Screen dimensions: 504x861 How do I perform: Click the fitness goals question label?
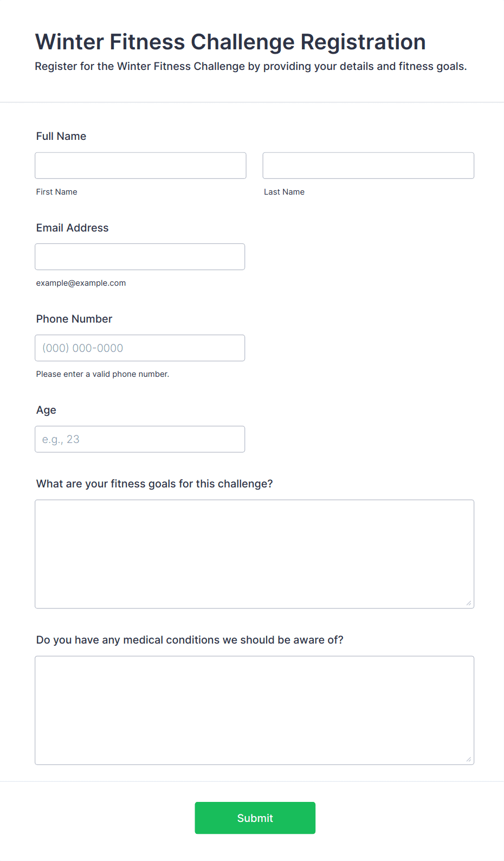tap(154, 484)
